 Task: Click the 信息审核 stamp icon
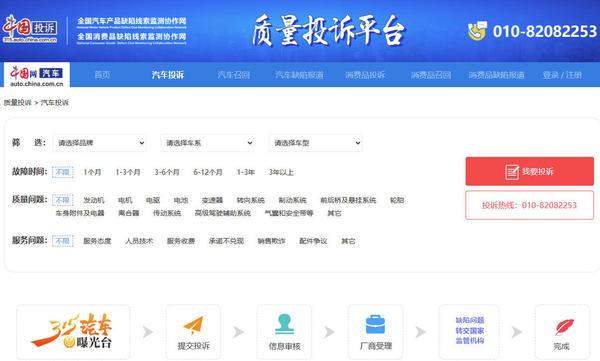[x=284, y=324]
